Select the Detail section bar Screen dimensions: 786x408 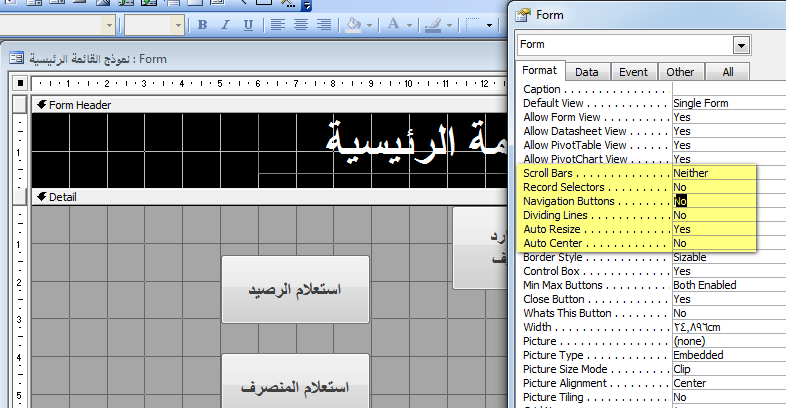click(270, 197)
